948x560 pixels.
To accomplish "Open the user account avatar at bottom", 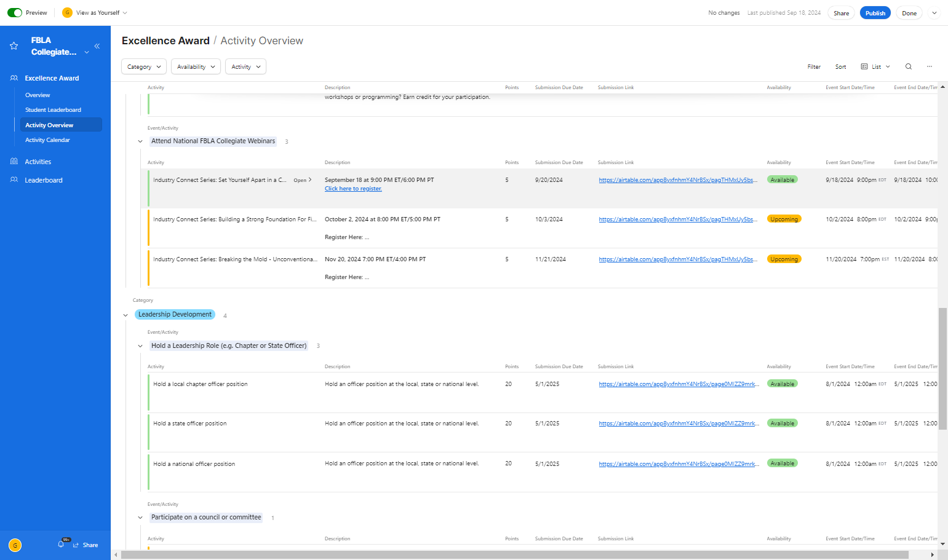I will point(15,545).
